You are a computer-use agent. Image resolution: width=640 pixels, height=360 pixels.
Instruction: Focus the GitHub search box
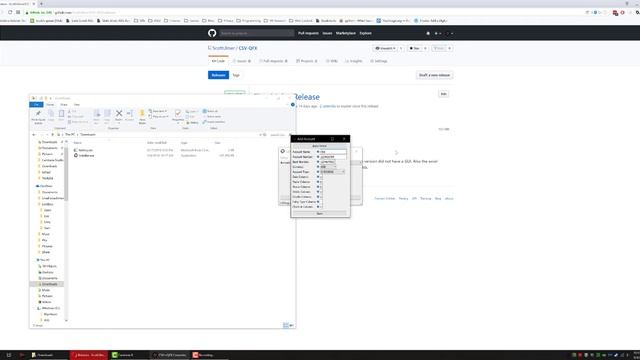tap(256, 33)
